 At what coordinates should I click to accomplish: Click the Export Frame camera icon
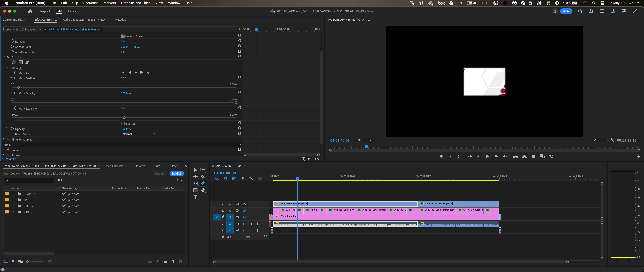[533, 156]
